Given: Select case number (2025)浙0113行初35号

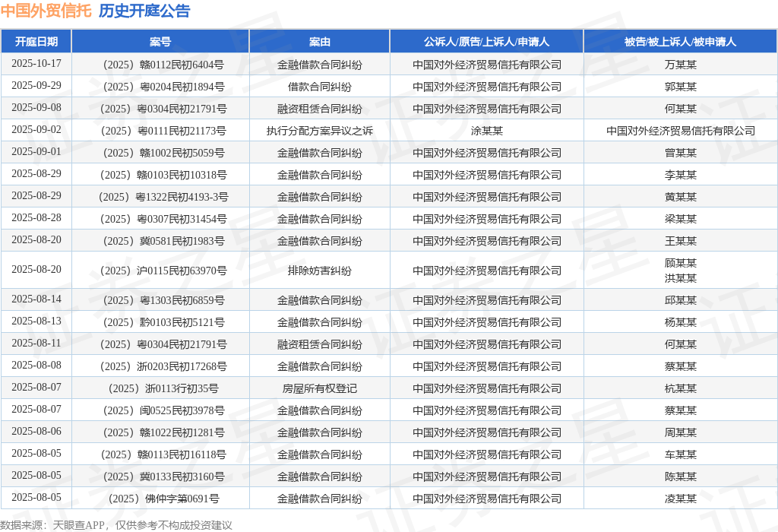Looking at the screenshot, I should tap(163, 388).
